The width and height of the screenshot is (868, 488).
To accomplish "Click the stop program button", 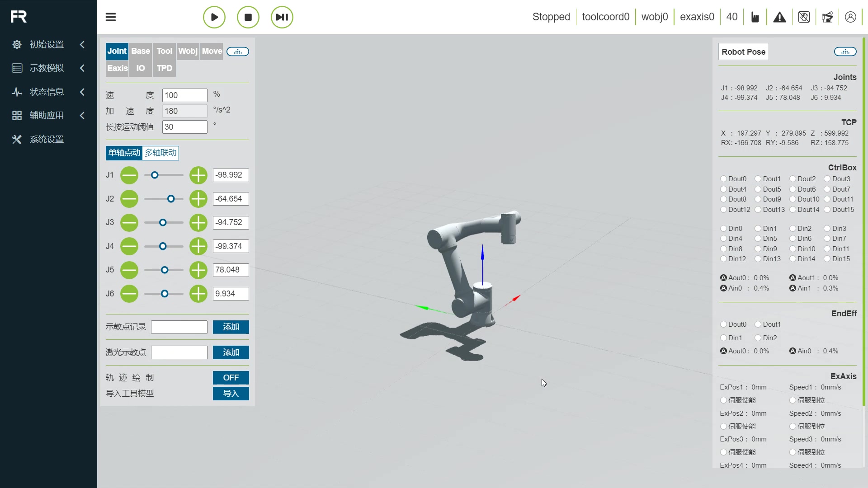I will tap(248, 17).
